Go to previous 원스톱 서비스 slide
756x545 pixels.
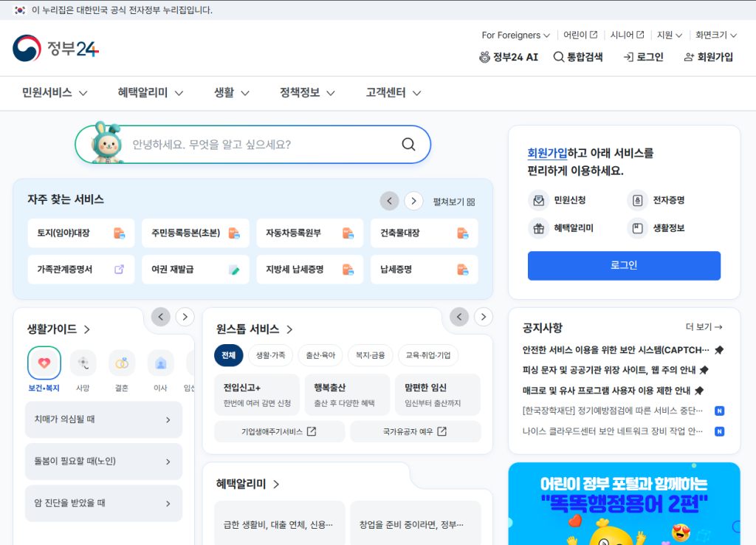459,317
